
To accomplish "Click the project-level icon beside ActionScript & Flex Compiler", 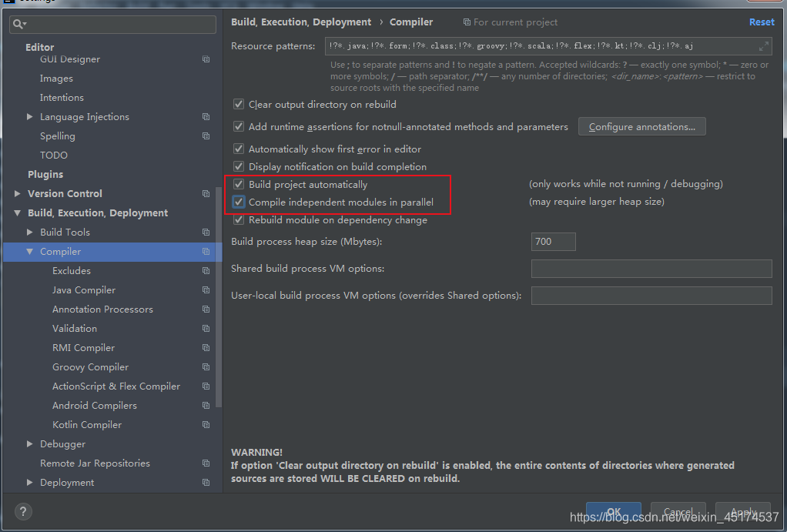I will click(x=206, y=386).
